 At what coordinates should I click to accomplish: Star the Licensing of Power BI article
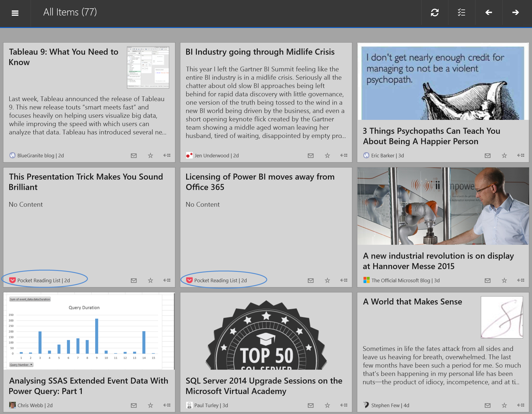pyautogui.click(x=327, y=280)
